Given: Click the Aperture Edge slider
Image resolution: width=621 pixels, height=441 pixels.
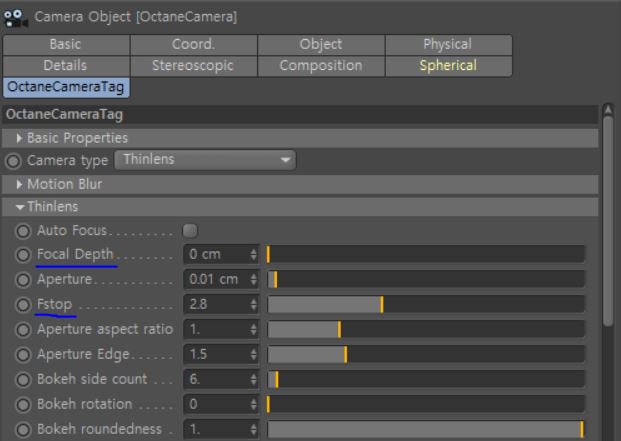Looking at the screenshot, I should pos(426,354).
